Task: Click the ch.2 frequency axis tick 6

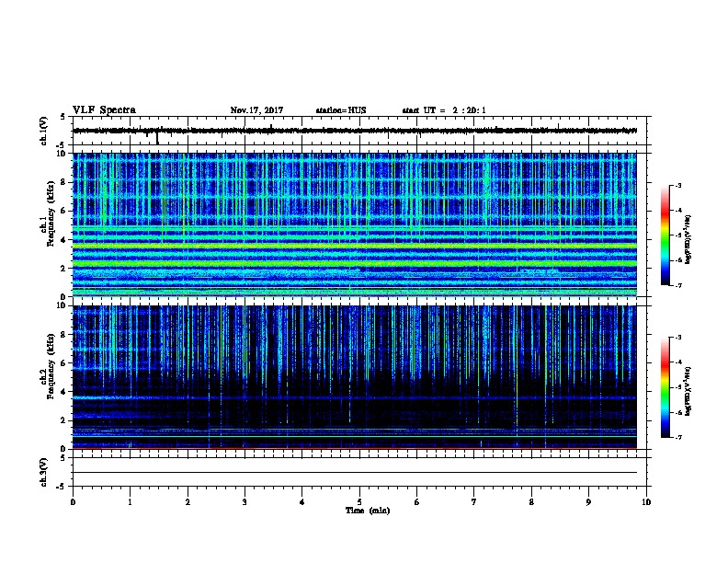Action: [x=63, y=362]
